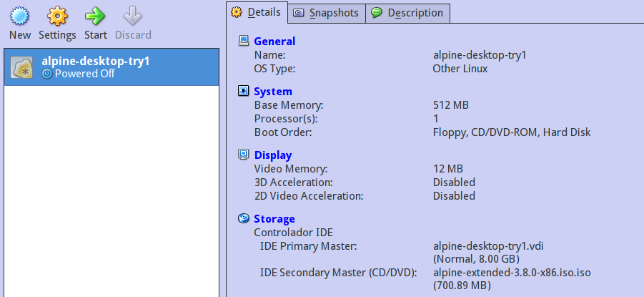Click the General section computer icon
The height and width of the screenshot is (297, 644).
(244, 41)
